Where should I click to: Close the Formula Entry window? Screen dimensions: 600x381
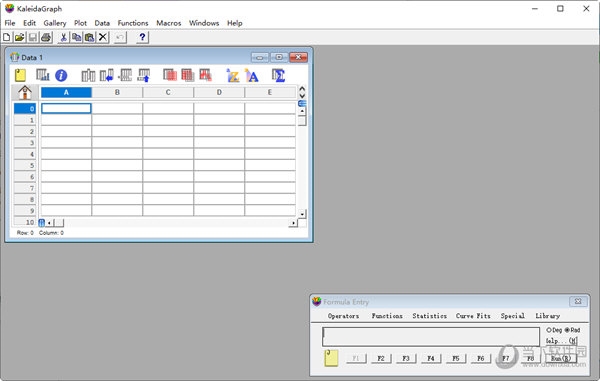click(x=578, y=301)
